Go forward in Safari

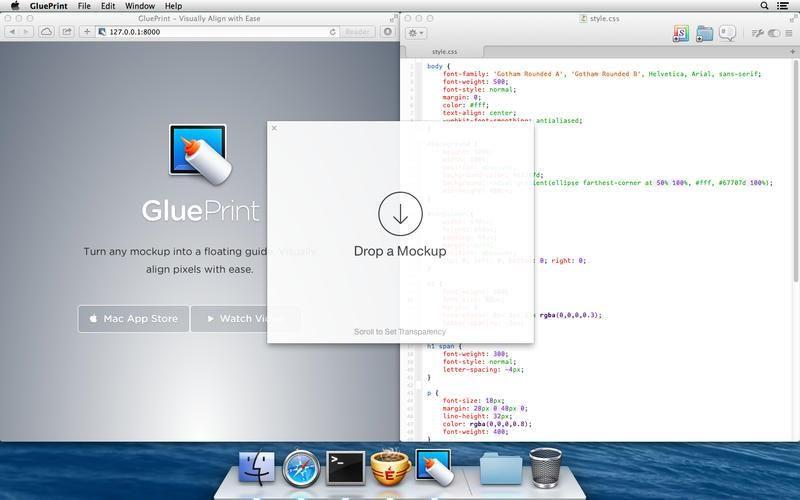26,32
